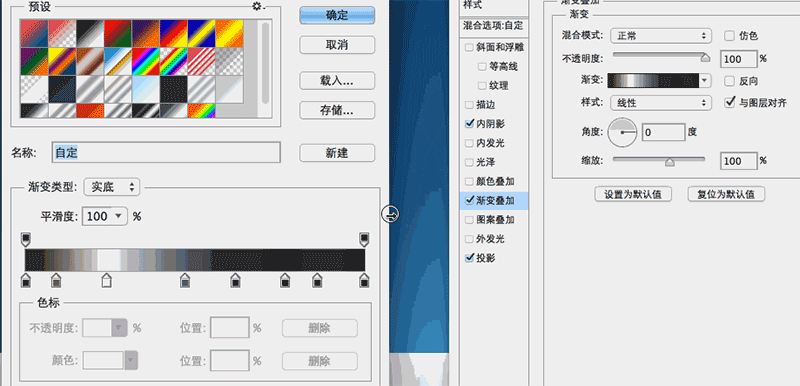
Task: Uncheck the 内阴影 inner shadow checkbox
Action: 469,124
